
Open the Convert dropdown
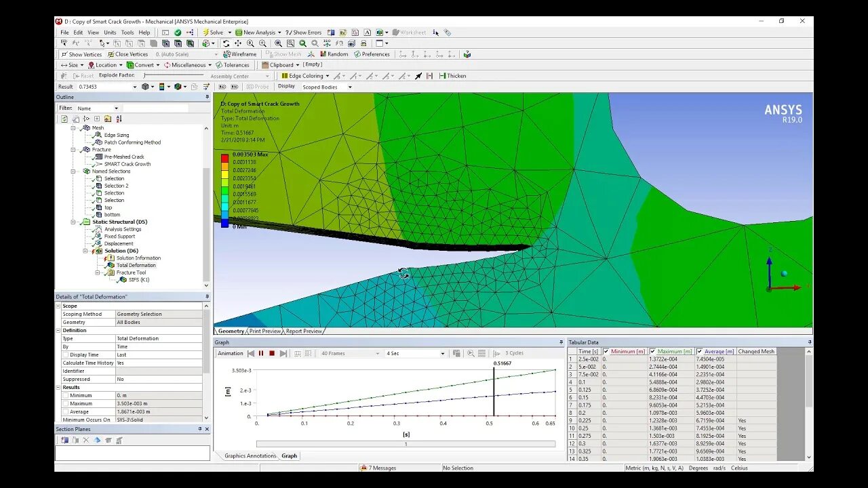(x=143, y=65)
